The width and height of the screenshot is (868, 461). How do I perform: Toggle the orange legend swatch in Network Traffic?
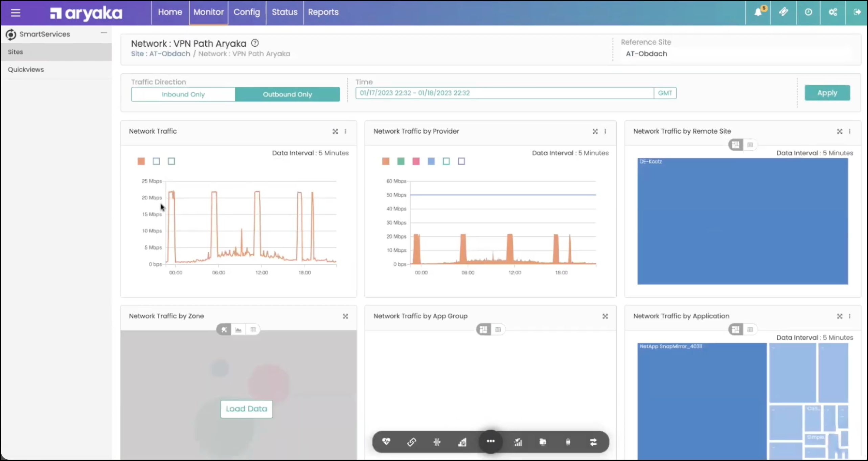pos(141,161)
